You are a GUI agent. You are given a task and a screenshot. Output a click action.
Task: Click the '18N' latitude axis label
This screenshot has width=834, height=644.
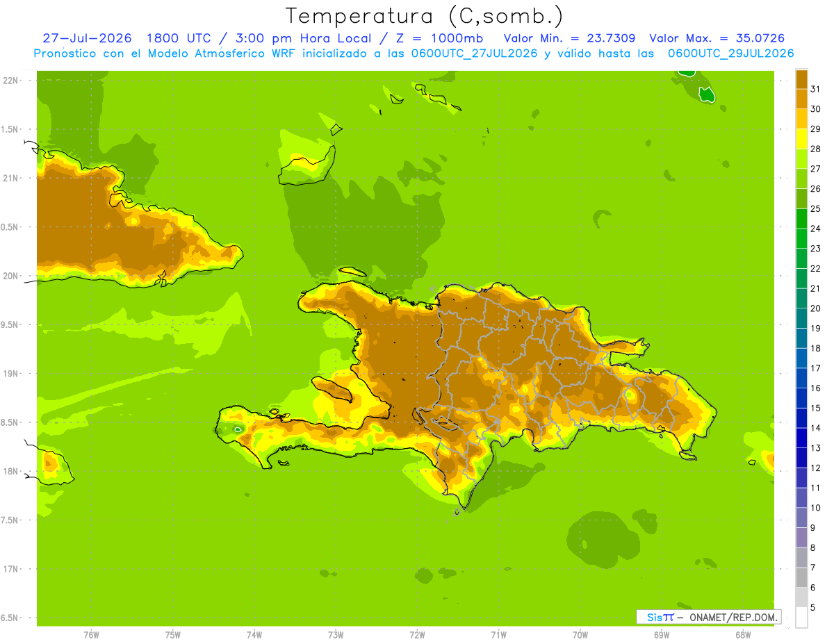click(x=10, y=472)
